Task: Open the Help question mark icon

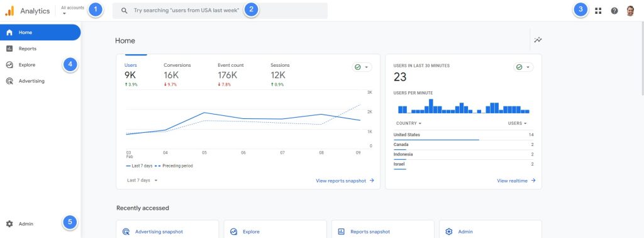Action: tap(614, 11)
